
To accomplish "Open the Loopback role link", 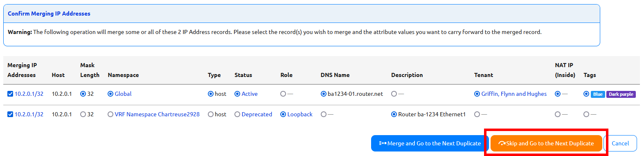I will click(x=300, y=114).
